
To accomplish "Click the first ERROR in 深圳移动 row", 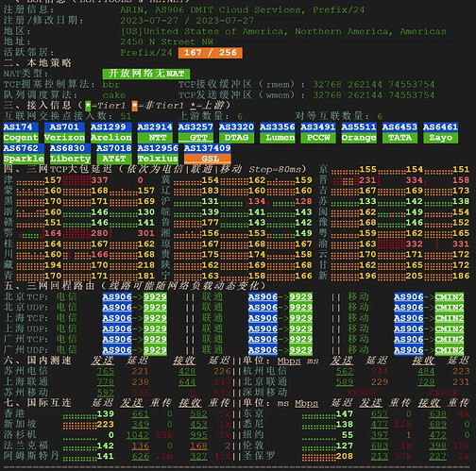I will click(362, 393).
